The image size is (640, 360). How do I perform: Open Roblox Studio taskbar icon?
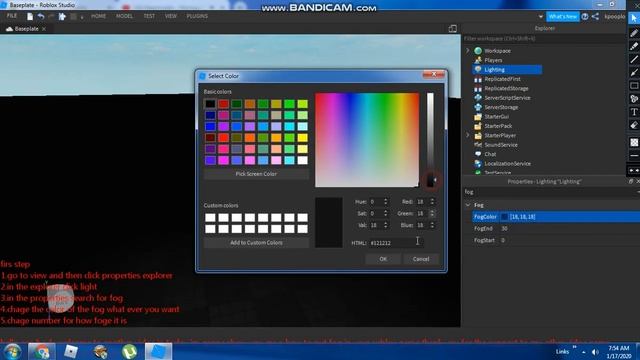158,351
